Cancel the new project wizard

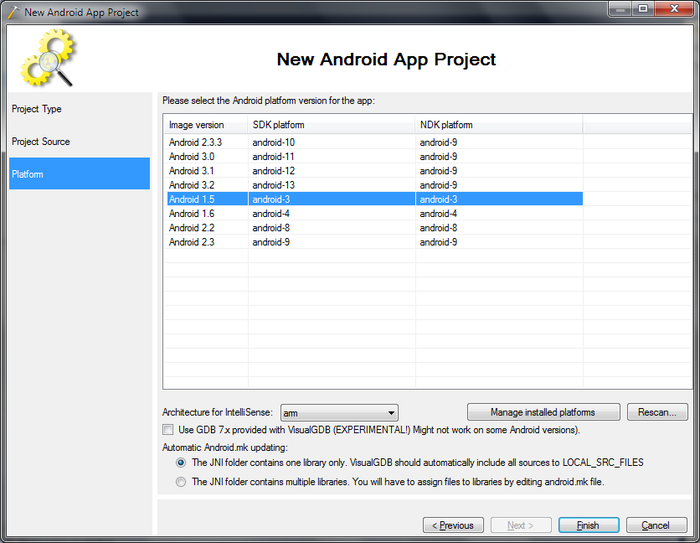point(656,525)
